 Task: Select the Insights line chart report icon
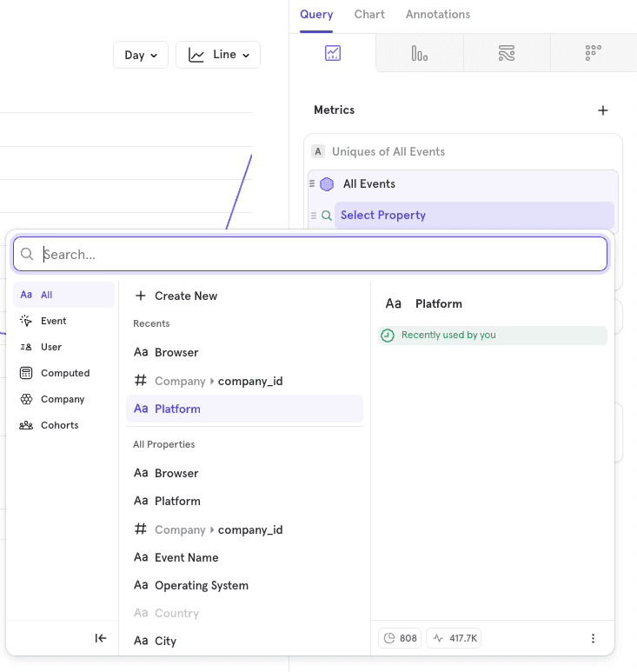point(332,53)
